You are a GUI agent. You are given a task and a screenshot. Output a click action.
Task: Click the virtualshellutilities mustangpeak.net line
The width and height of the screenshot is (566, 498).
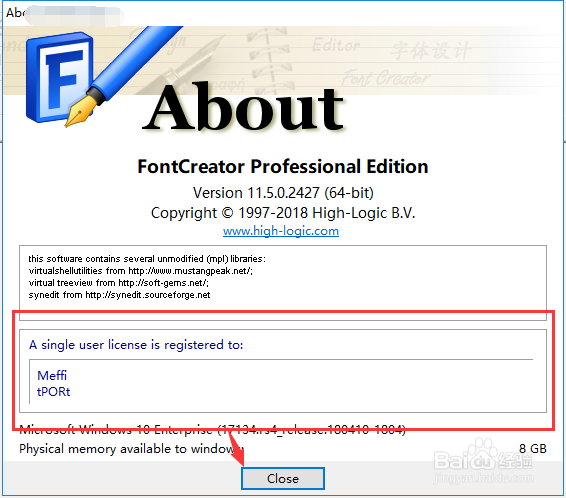pyautogui.click(x=140, y=271)
